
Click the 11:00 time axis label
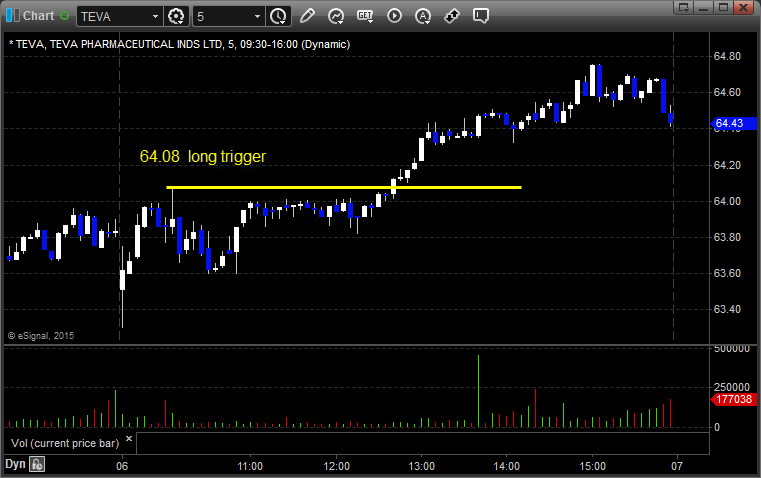[x=250, y=466]
